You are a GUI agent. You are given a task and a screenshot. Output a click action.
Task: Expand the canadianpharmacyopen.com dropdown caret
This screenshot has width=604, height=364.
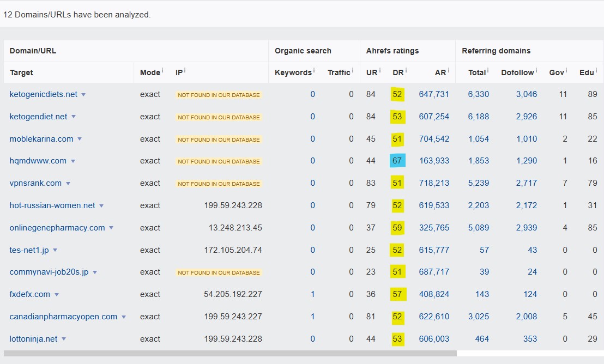[x=124, y=317]
